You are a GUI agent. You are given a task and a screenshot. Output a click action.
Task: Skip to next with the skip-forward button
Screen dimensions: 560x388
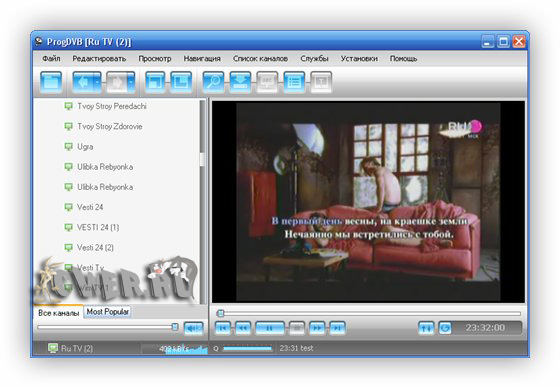tap(337, 328)
